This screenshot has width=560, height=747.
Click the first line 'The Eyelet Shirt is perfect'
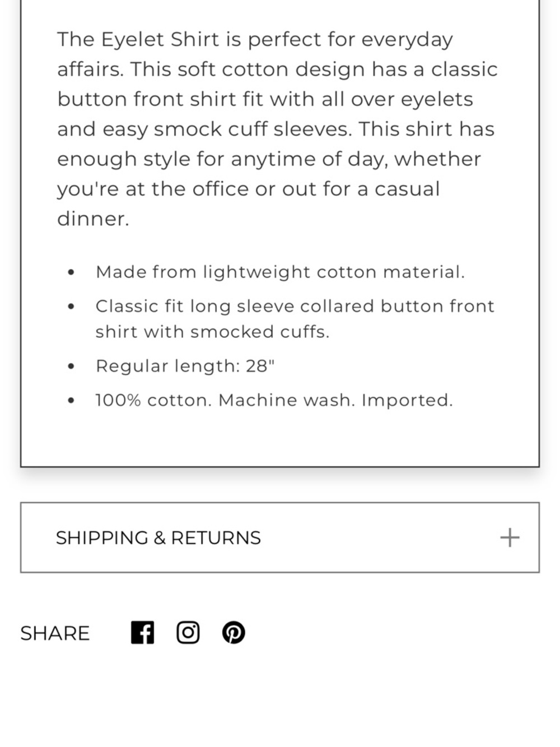255,40
